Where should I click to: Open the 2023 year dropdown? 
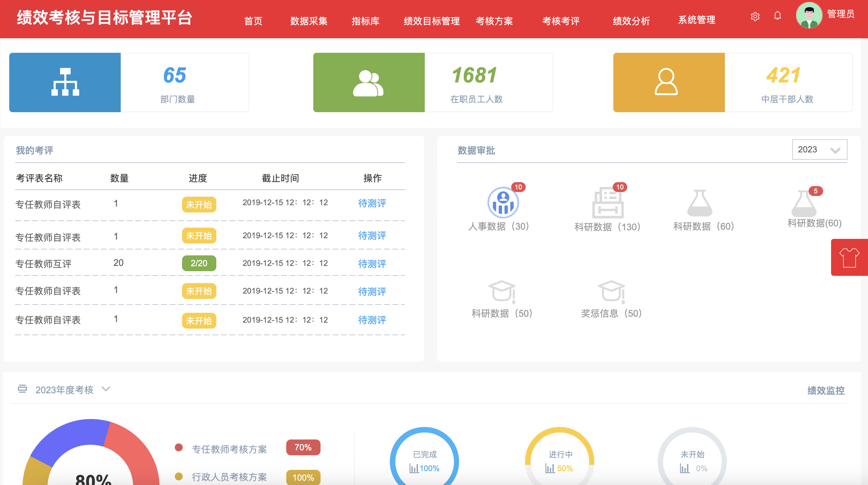[x=819, y=150]
